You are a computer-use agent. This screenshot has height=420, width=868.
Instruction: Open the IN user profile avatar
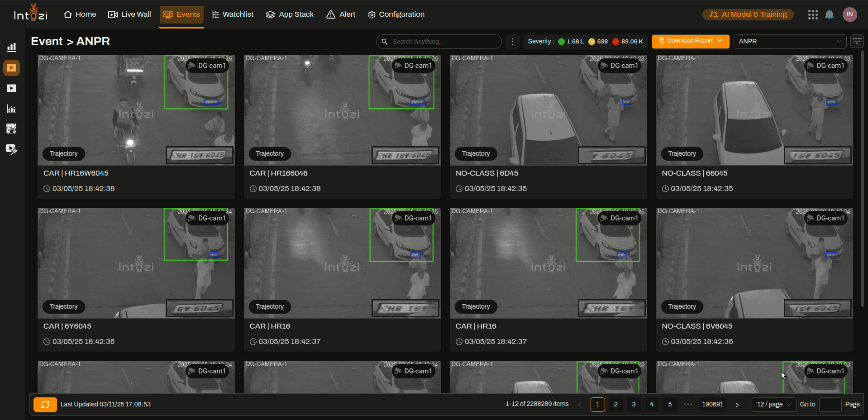point(849,14)
